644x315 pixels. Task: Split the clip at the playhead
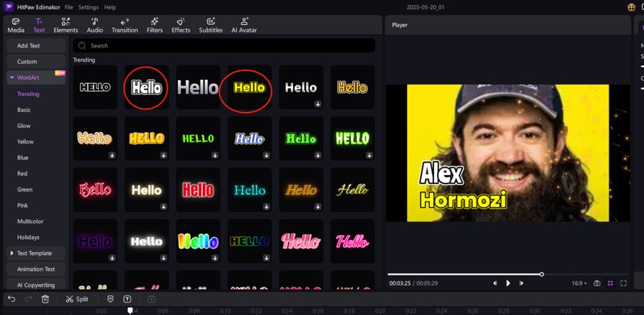coord(77,299)
